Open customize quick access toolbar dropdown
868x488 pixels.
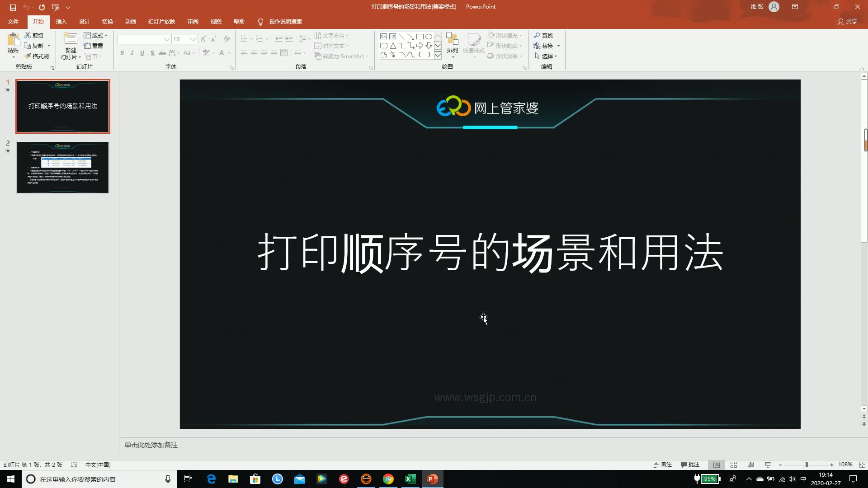(68, 7)
